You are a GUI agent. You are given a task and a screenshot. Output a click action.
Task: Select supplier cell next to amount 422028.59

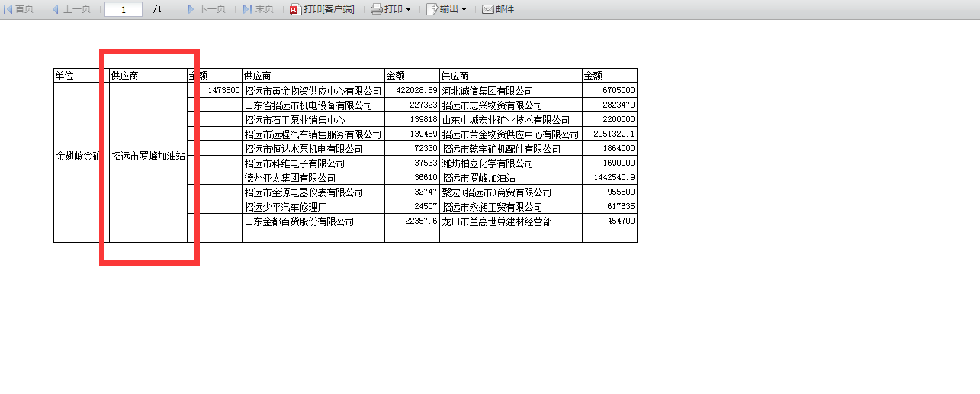(x=313, y=90)
